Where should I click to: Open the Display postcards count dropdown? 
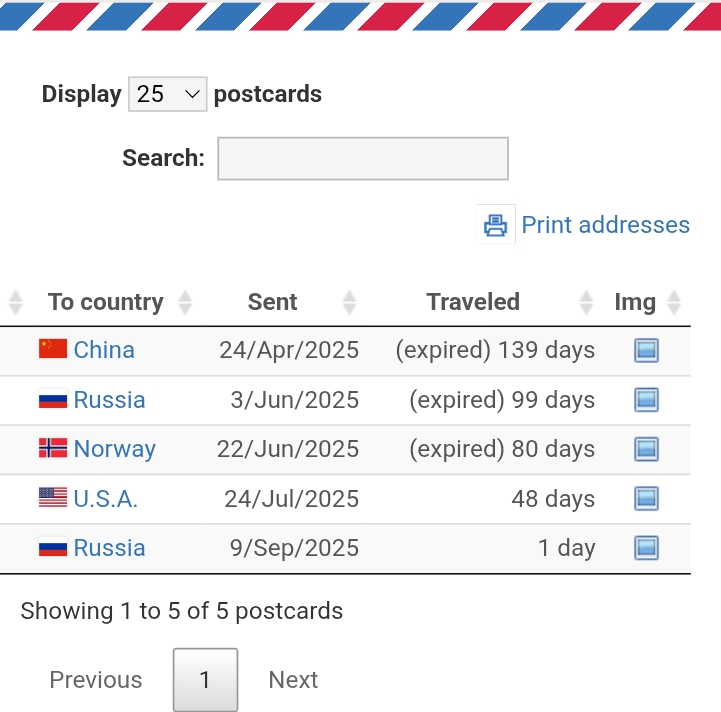point(167,94)
